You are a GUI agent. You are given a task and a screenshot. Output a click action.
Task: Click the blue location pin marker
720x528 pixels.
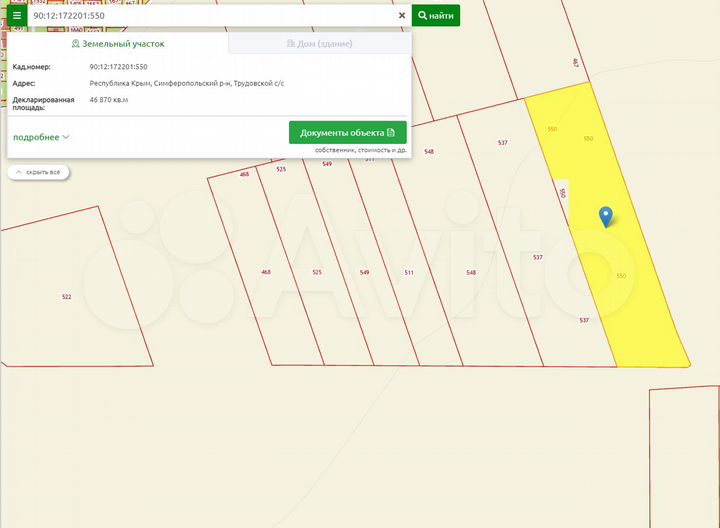point(605,216)
